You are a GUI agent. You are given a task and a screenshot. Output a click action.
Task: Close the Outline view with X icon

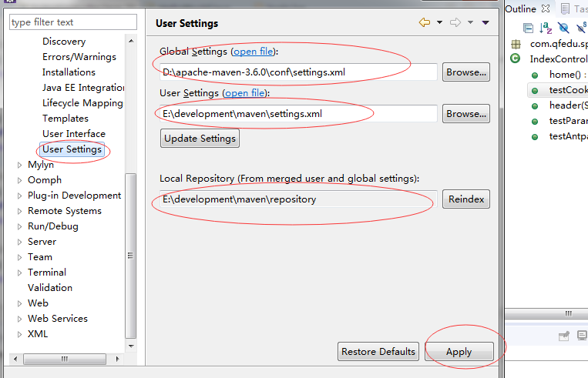coord(546,8)
